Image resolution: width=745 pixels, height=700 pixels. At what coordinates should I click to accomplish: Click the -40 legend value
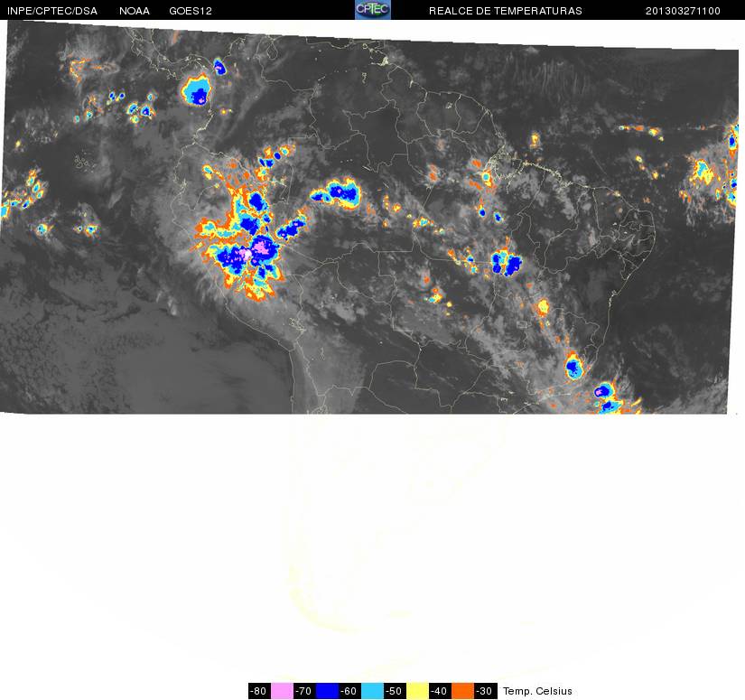coord(441,691)
